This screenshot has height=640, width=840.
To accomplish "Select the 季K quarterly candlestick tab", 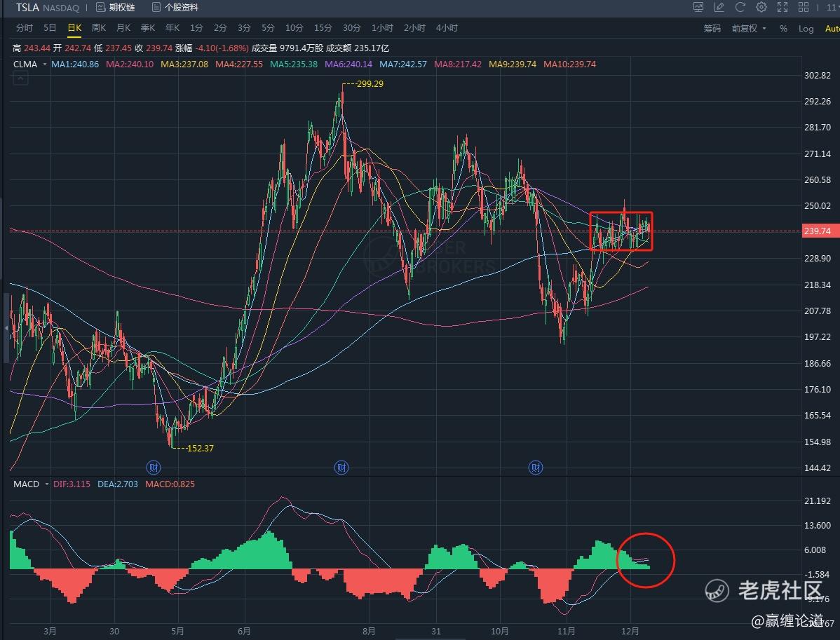I will (148, 28).
